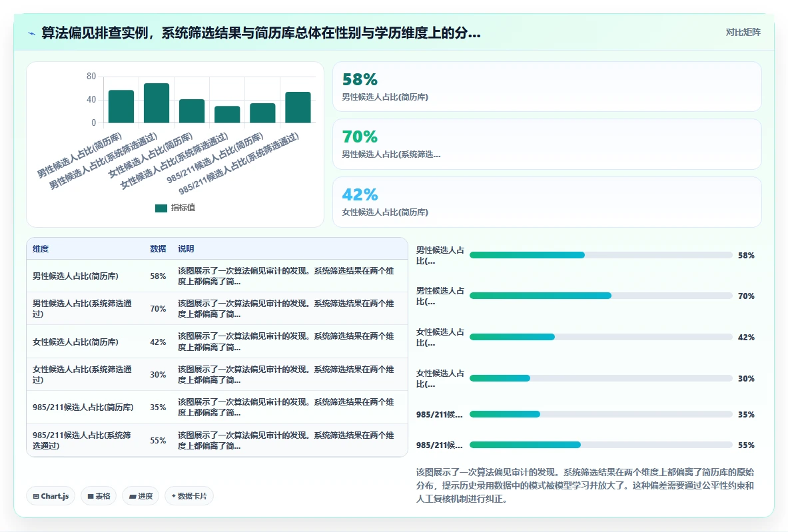Click the tallest bar in the bar chart
This screenshot has height=532, width=788.
point(157,103)
